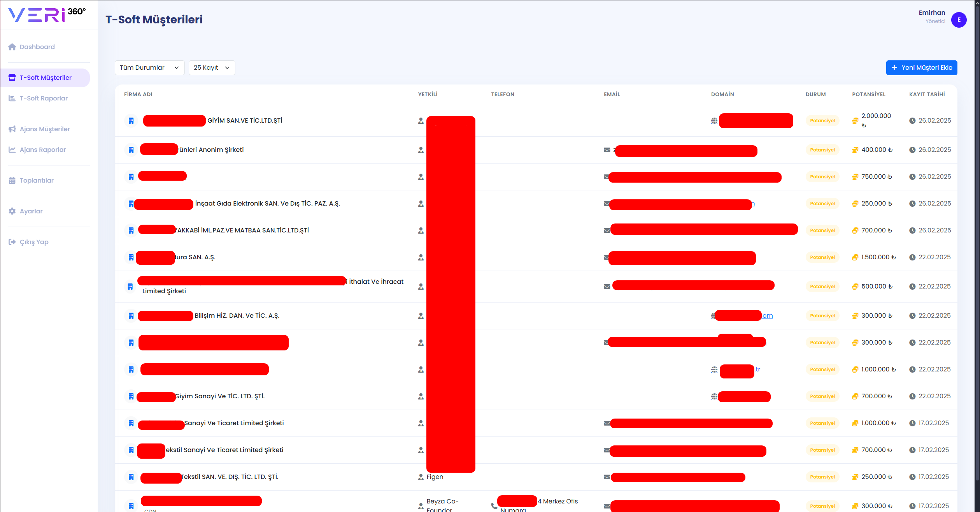980x512 pixels.
Task: Go to the Dashboard menu item
Action: coord(37,47)
